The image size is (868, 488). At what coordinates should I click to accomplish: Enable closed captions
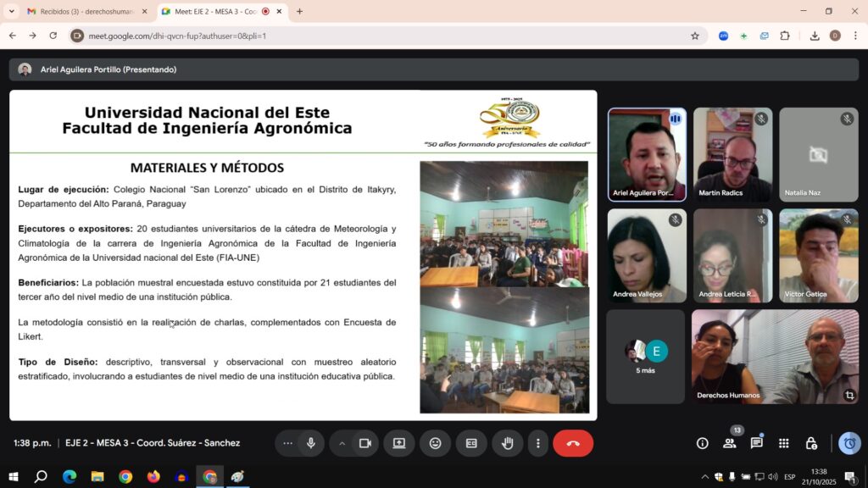(471, 442)
